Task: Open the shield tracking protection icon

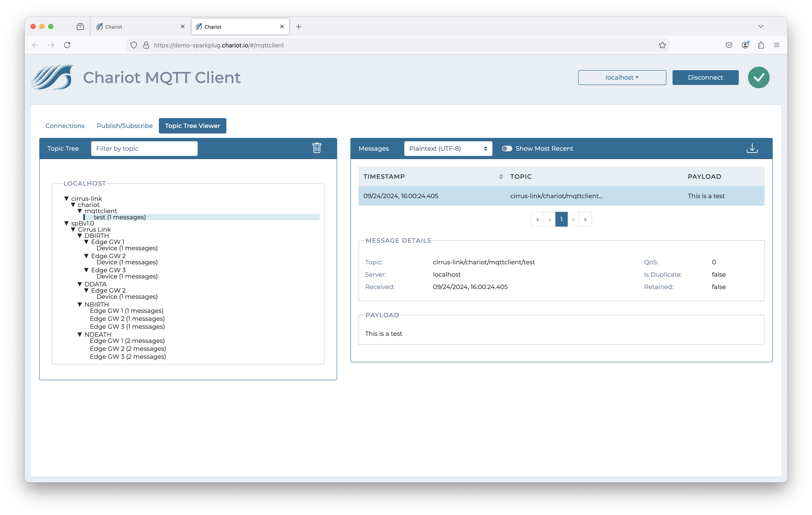Action: tap(133, 45)
